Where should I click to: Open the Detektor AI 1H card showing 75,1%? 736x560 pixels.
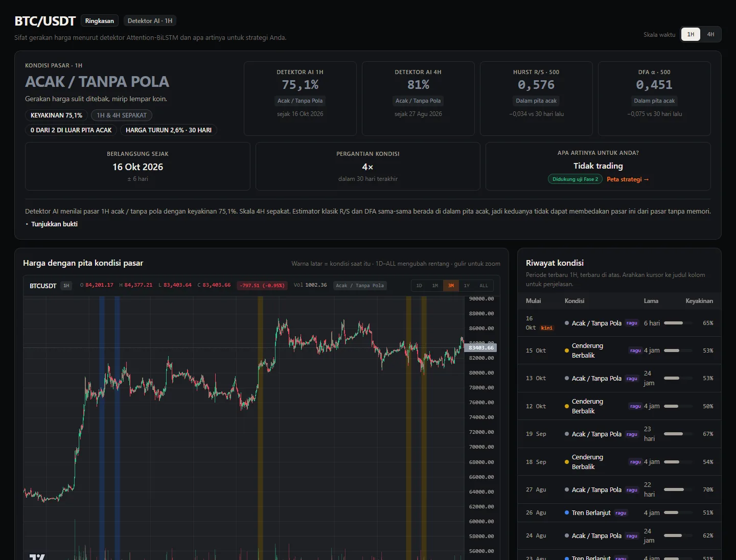click(x=300, y=99)
